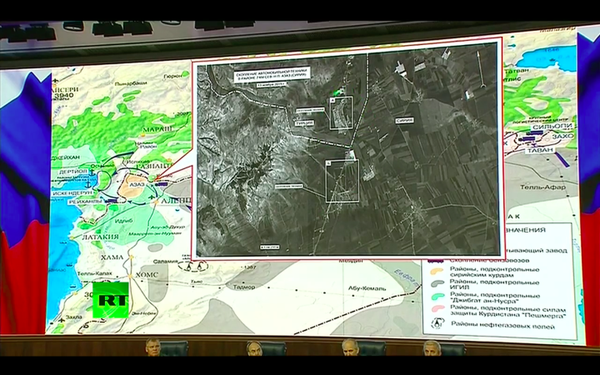Click the ХОМС city label
This screenshot has height=375, width=600.
pyautogui.click(x=147, y=275)
